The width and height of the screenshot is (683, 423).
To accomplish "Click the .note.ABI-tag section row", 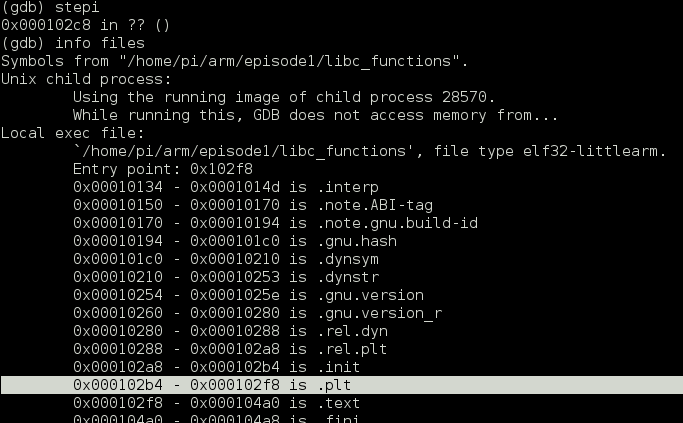I will (253, 205).
